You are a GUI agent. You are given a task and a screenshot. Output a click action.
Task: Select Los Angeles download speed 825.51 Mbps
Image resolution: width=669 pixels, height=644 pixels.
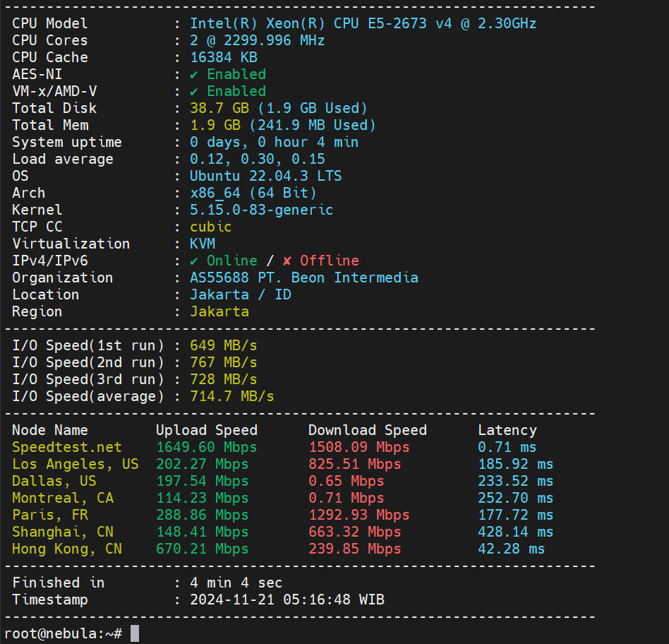click(355, 464)
